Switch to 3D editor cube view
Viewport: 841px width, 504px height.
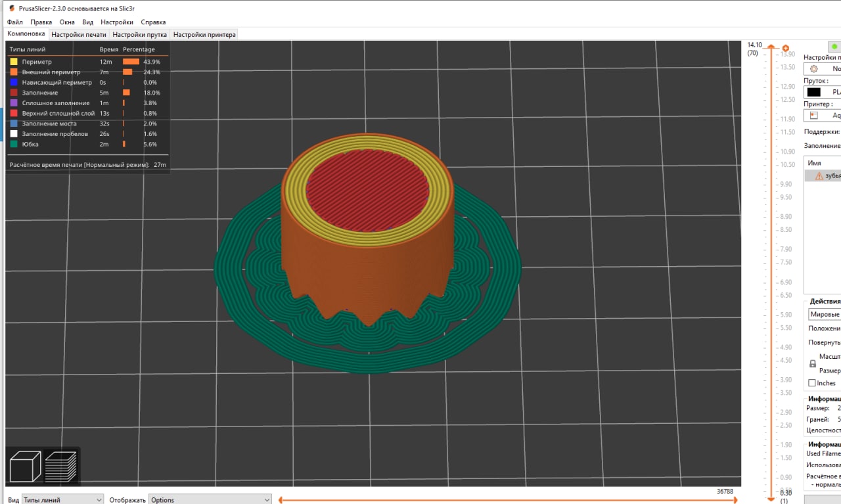(26, 467)
